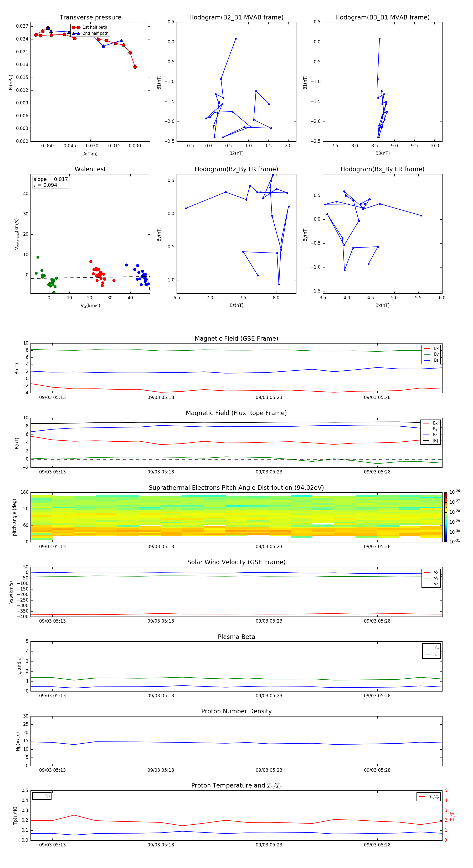Click the 'B2(nT)' x-axis label
This screenshot has height=868, width=473.
(236, 153)
